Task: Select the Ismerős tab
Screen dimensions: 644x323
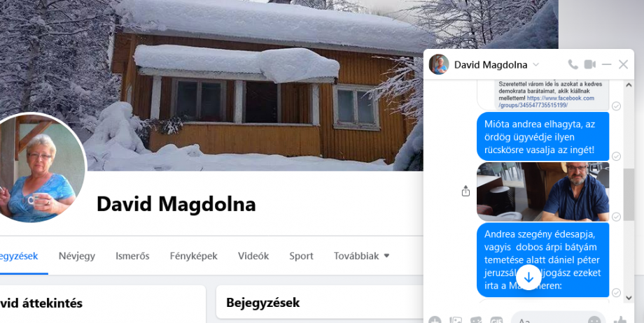Action: point(132,256)
